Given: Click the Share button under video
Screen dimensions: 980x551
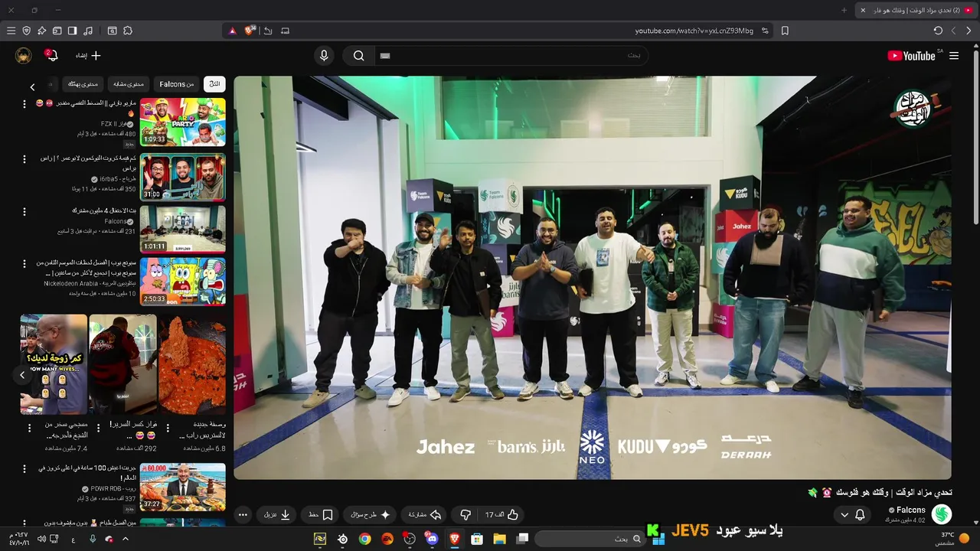Looking at the screenshot, I should tap(425, 515).
